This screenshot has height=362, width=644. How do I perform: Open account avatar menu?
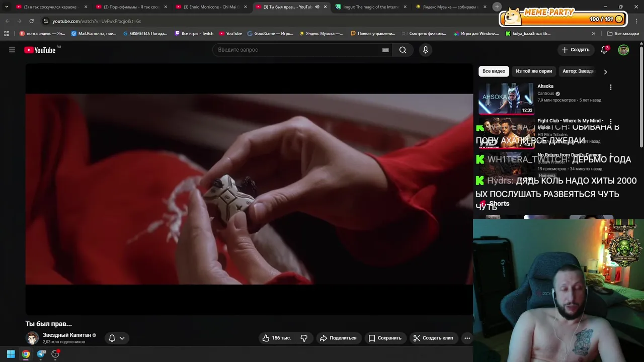point(623,50)
